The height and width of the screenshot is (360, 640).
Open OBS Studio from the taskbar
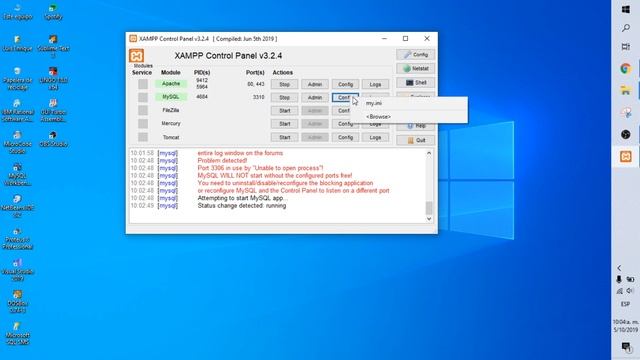coord(626,134)
